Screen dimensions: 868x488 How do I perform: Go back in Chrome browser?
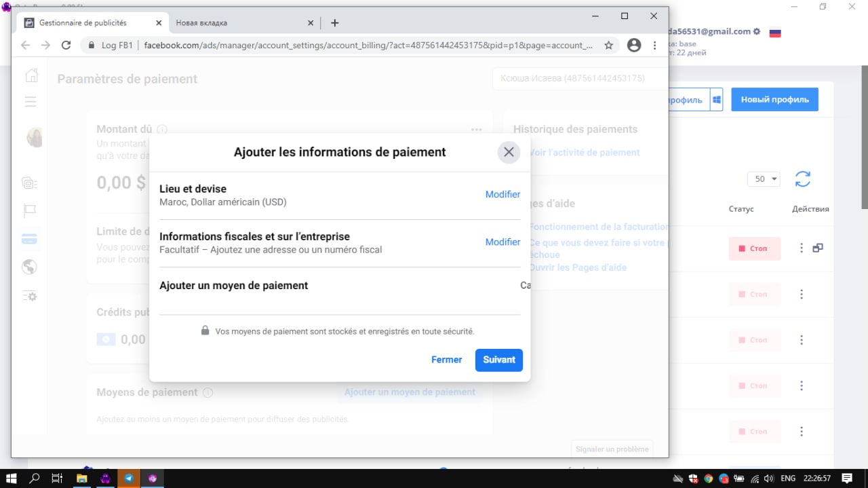click(25, 45)
